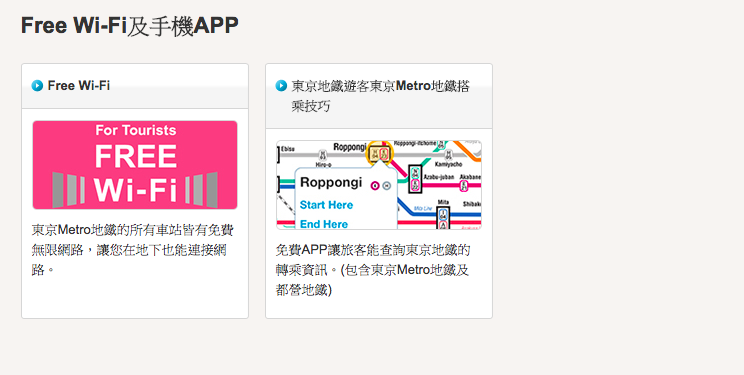Click the Azabu-juban station icon on map

pos(415,178)
